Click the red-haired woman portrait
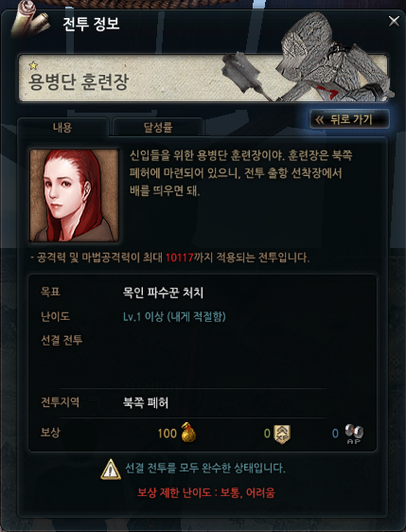This screenshot has height=532, width=406. [x=74, y=195]
